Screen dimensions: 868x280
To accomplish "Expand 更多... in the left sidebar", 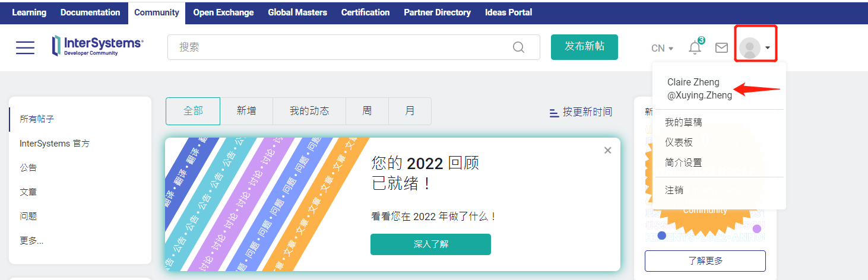I will pos(31,240).
